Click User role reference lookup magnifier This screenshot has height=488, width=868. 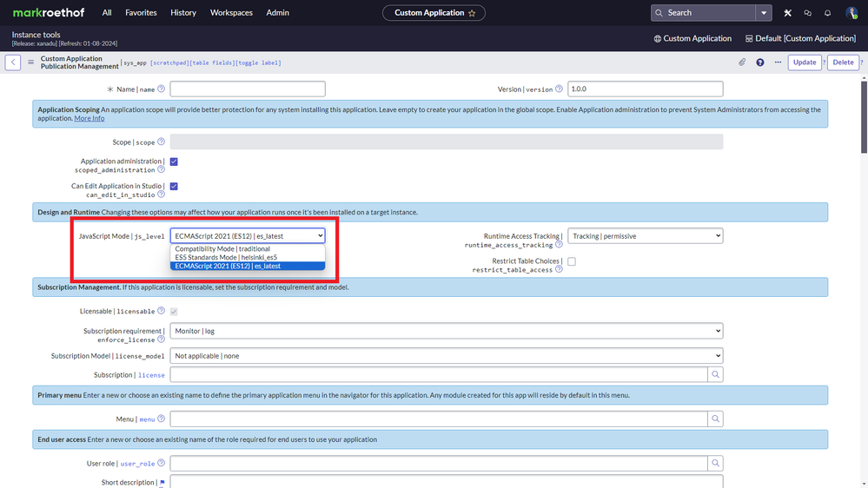715,463
